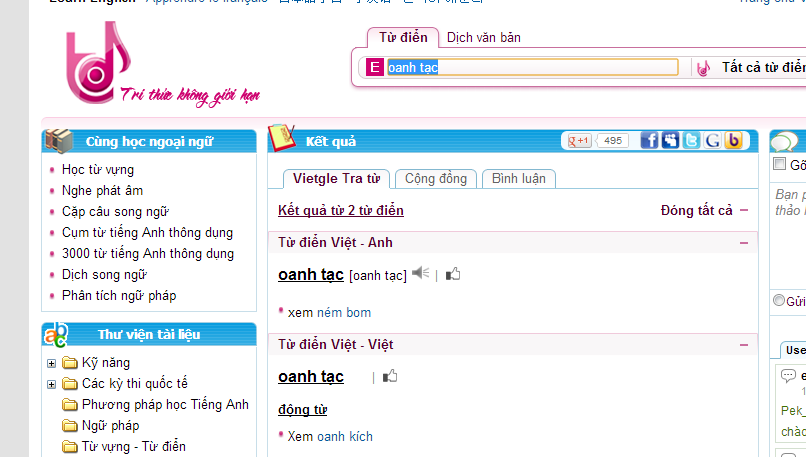Like the Việt - Anh oanh tạc entry
Screen dimensions: 806x457
pos(453,275)
